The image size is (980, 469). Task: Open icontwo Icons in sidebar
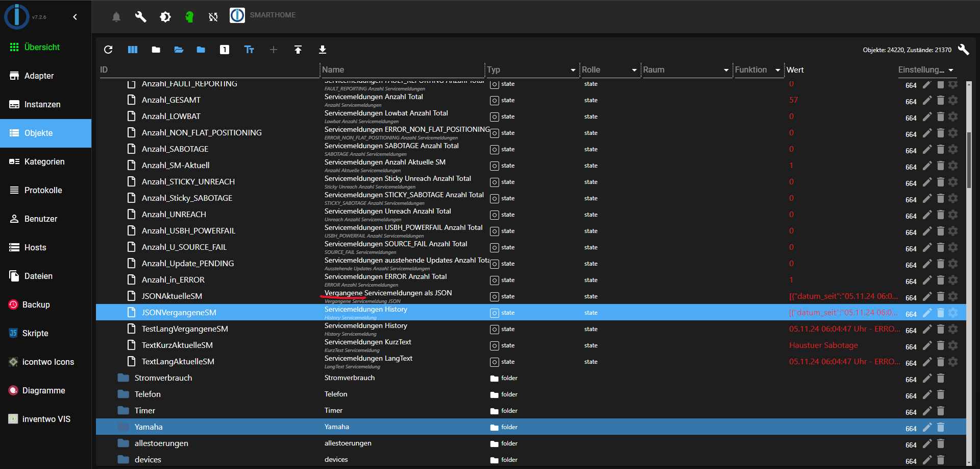point(45,362)
